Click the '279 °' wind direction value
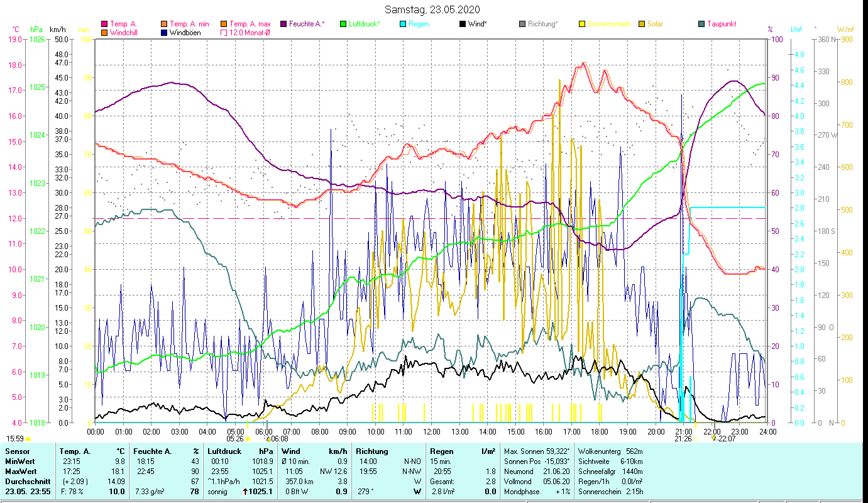This screenshot has height=503, width=868. coord(366,492)
